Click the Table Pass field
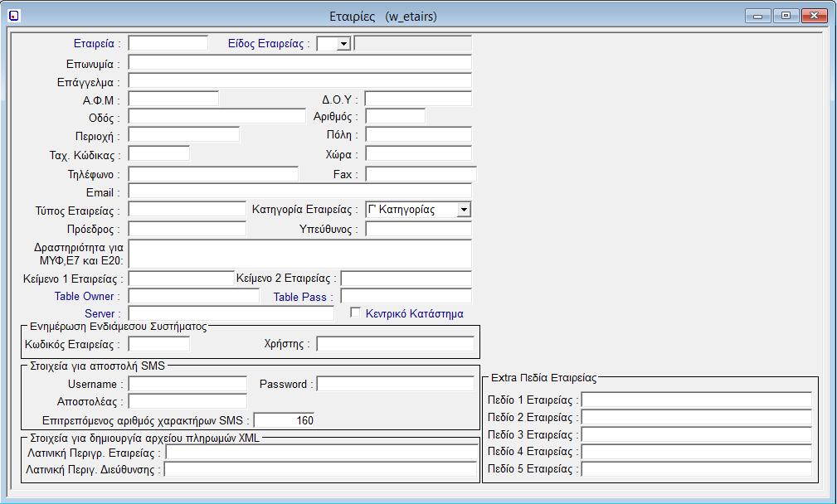 [x=406, y=297]
